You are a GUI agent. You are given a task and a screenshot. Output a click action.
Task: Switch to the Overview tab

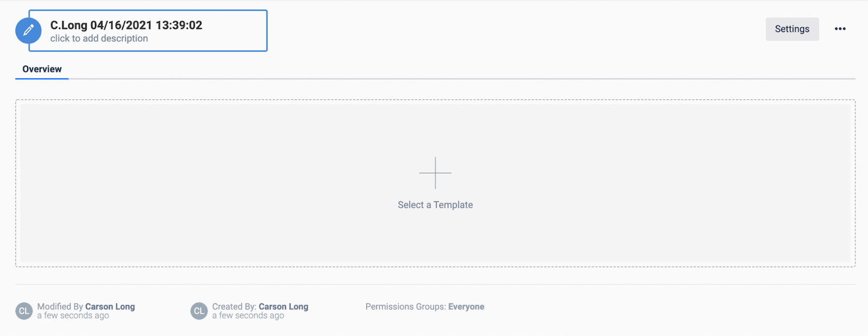[x=42, y=69]
